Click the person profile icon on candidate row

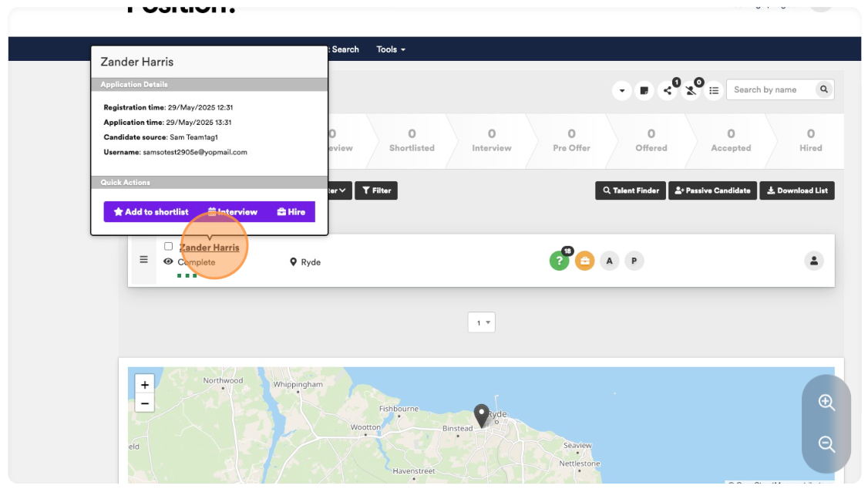(x=814, y=261)
